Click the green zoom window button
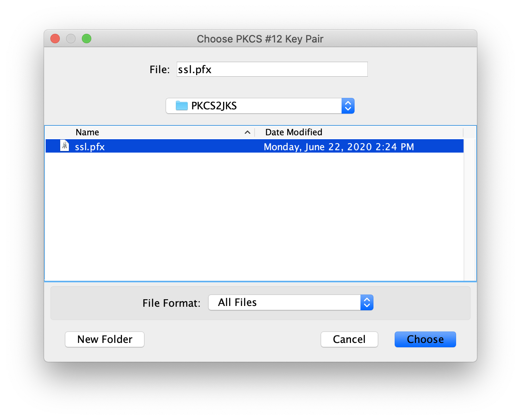This screenshot has height=420, width=521. tap(87, 39)
